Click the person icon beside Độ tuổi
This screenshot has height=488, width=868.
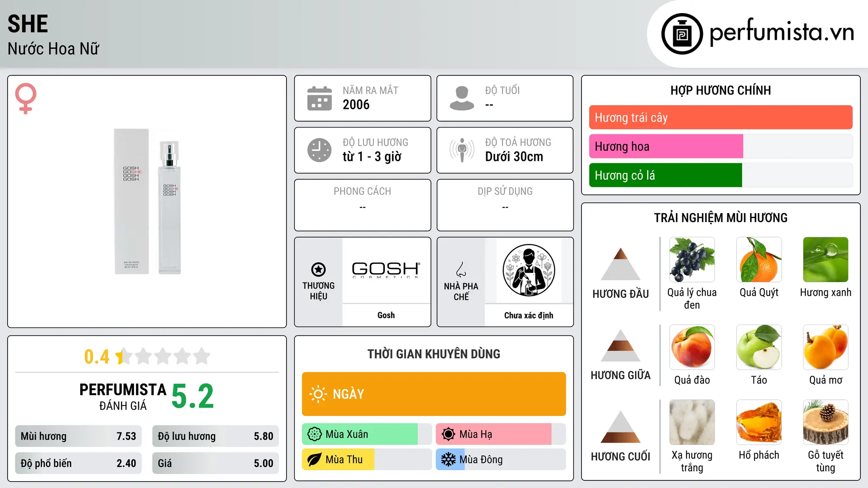coord(462,98)
